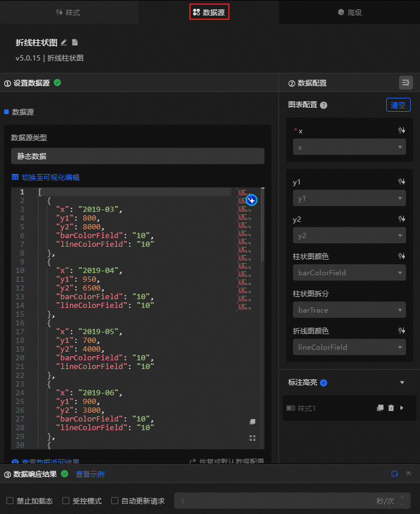
Task: Switch to the 样式 tab
Action: coord(68,12)
